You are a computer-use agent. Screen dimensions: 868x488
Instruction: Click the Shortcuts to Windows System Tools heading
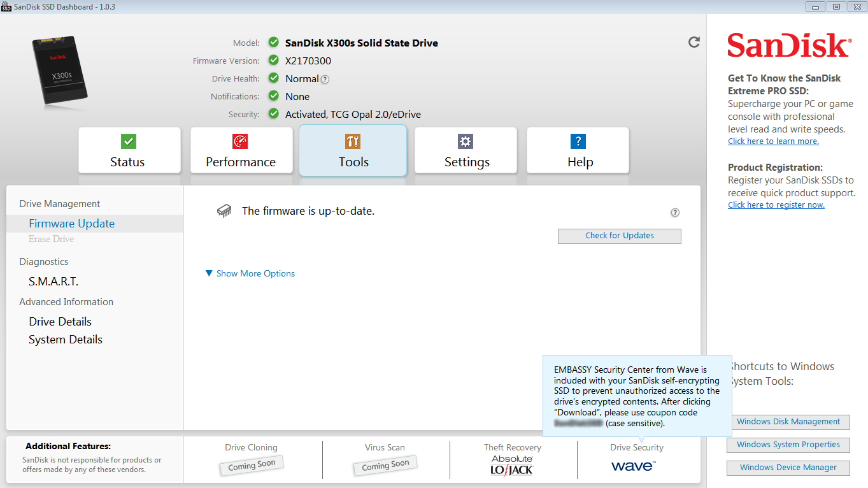tap(782, 374)
